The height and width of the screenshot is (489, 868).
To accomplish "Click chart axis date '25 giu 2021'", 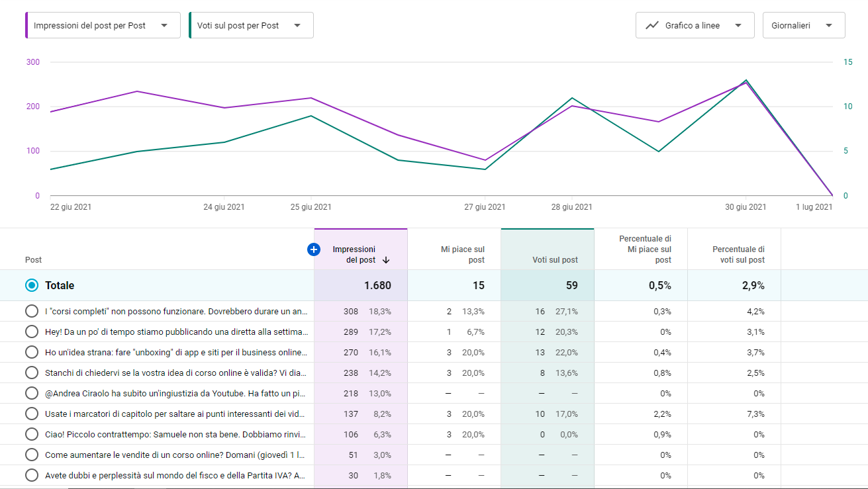I will pyautogui.click(x=311, y=207).
